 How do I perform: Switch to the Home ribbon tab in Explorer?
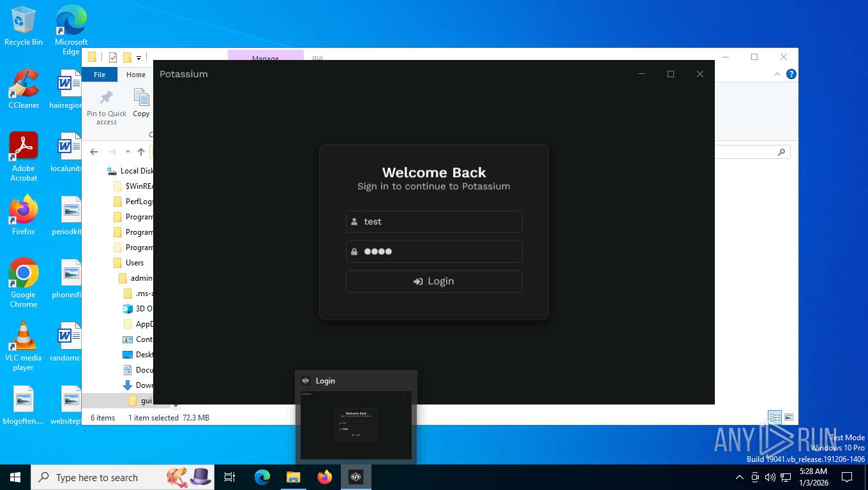coord(135,75)
